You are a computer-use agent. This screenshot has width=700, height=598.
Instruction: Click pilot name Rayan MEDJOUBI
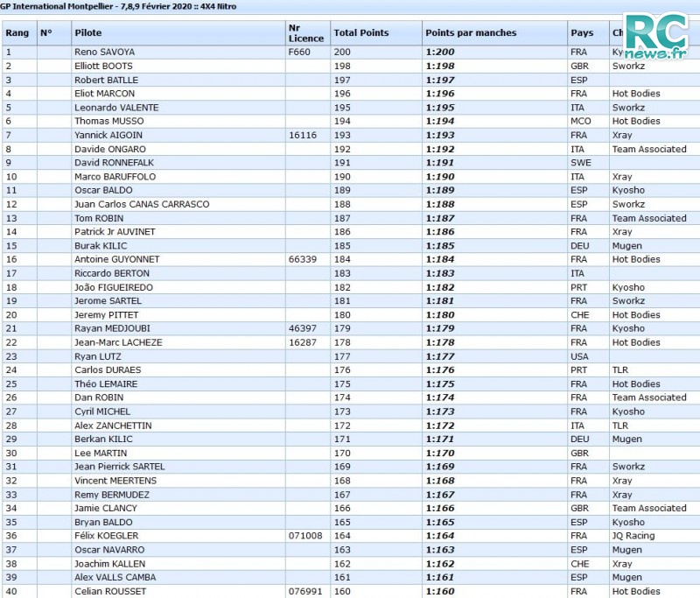(112, 328)
